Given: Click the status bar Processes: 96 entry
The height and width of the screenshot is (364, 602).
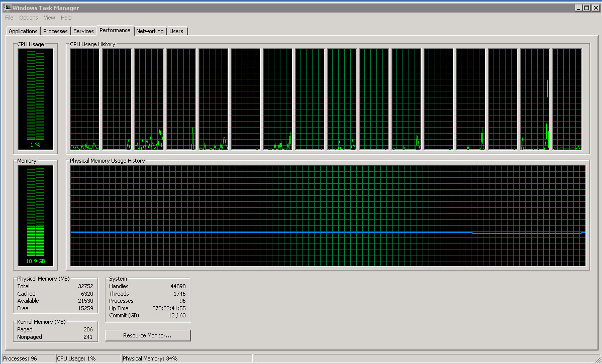Looking at the screenshot, I should pos(29,358).
